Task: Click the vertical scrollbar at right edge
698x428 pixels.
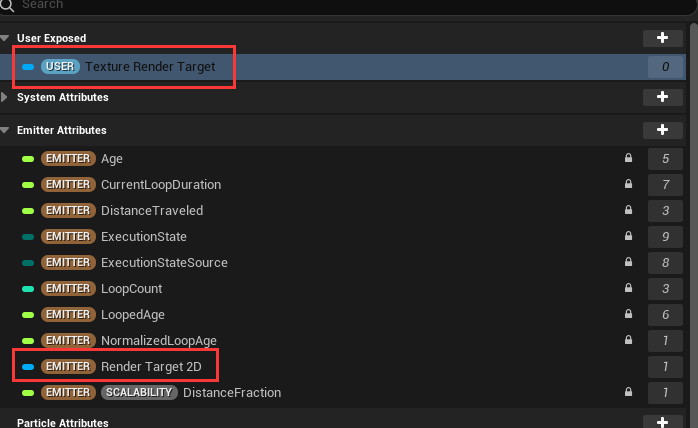Action: tap(694, 223)
